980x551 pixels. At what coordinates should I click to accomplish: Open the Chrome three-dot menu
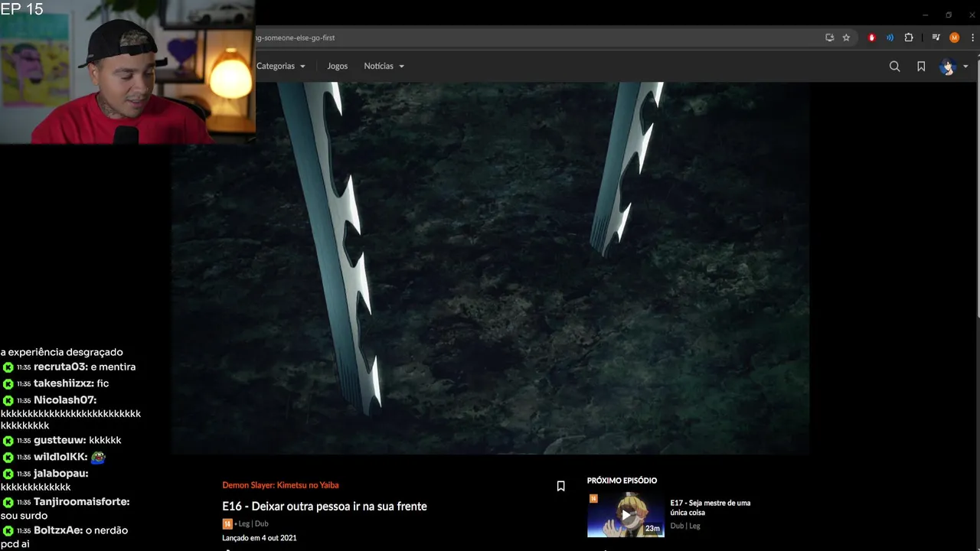coord(973,37)
